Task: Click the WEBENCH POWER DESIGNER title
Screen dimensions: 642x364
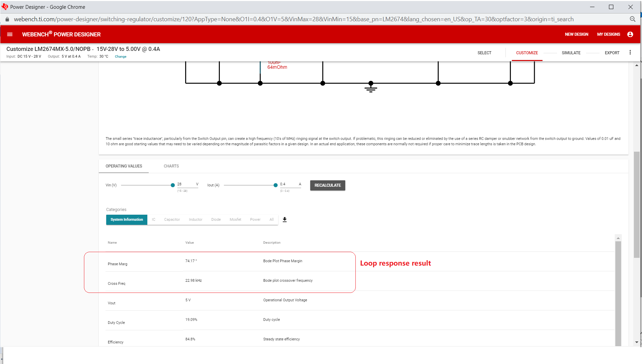Action: [61, 34]
